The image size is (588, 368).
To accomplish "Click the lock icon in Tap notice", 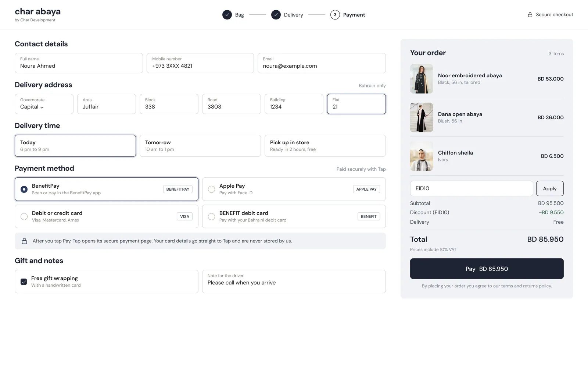I will [x=24, y=241].
